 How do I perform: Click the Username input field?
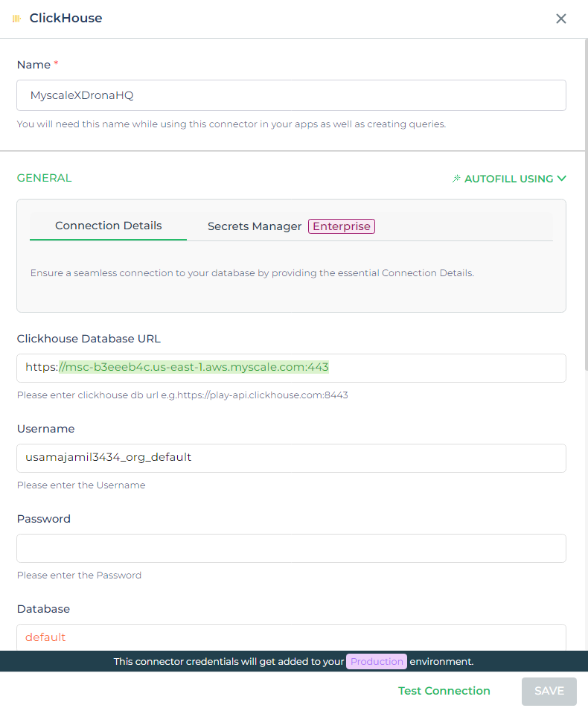coord(292,459)
